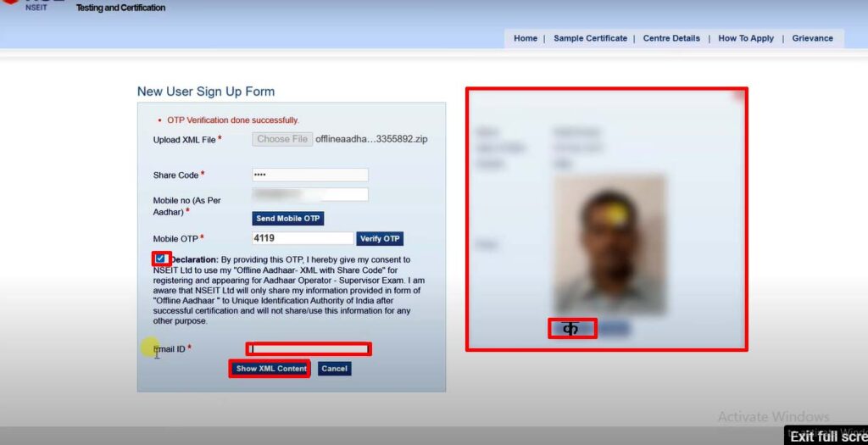This screenshot has height=445, width=868.
Task: Open the Grievance page
Action: pos(812,38)
